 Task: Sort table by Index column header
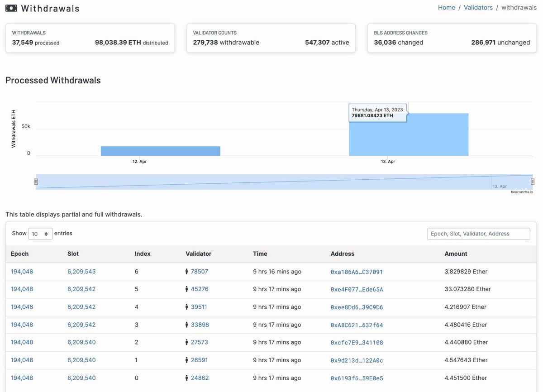pyautogui.click(x=143, y=254)
